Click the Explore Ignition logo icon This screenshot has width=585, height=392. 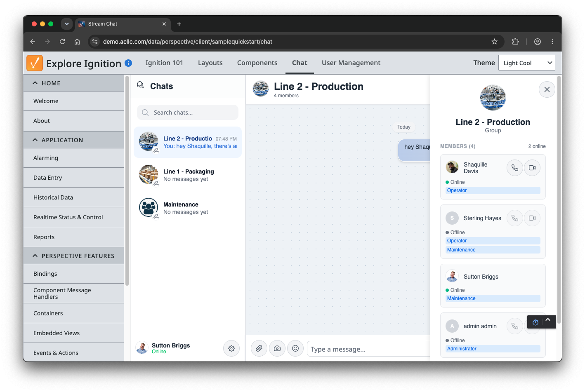tap(35, 63)
